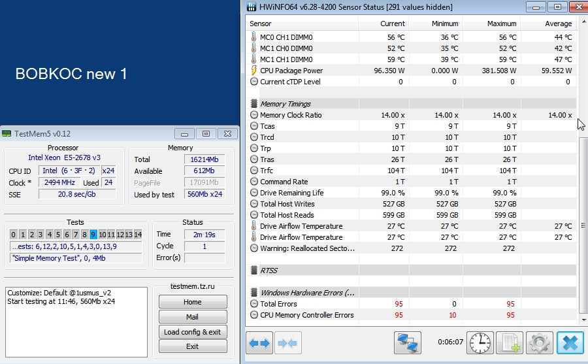Click the 381.508 W maximum power value
This screenshot has width=588, height=364.
(x=498, y=71)
